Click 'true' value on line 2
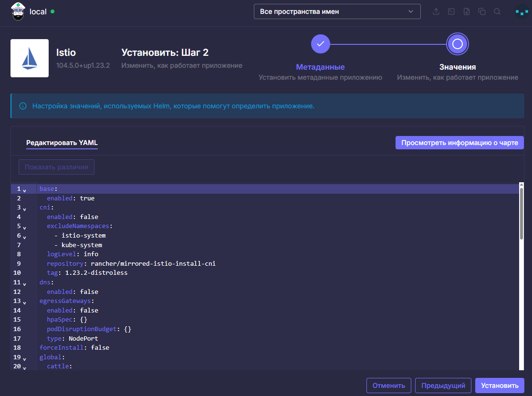The width and height of the screenshot is (532, 396). click(x=87, y=198)
